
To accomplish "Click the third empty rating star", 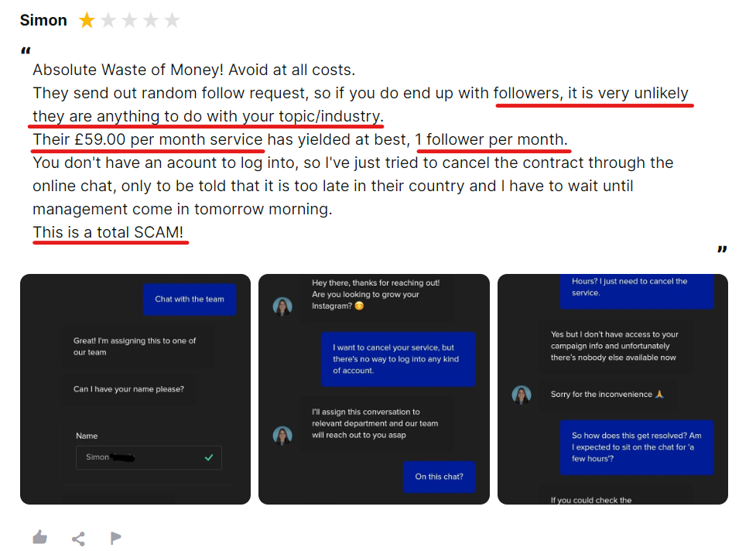I will click(x=130, y=20).
